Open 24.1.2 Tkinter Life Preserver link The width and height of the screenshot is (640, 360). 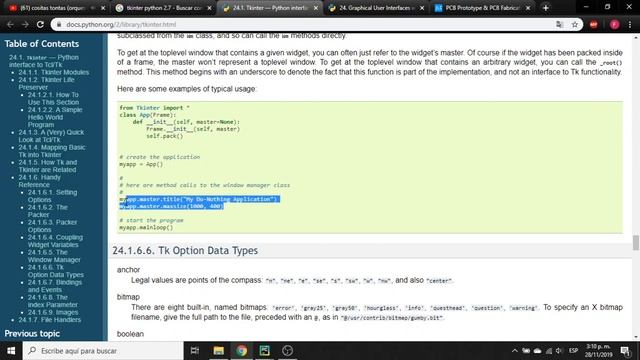pos(46,83)
